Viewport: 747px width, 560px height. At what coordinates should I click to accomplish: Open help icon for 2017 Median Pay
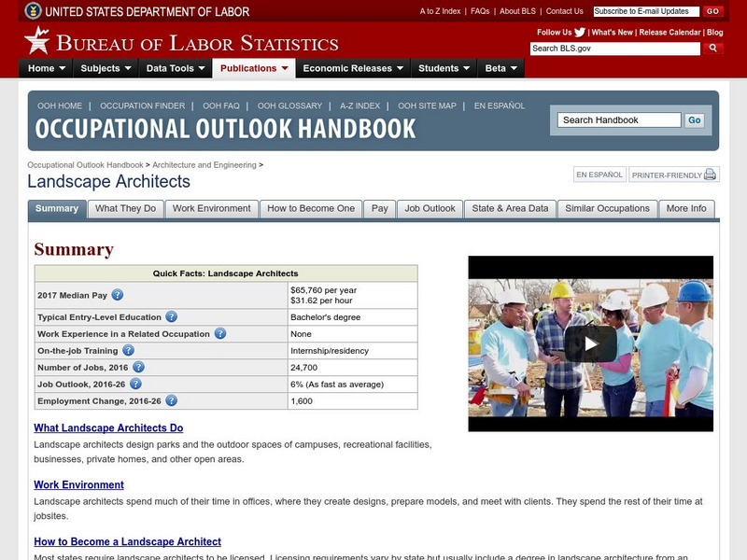118,295
